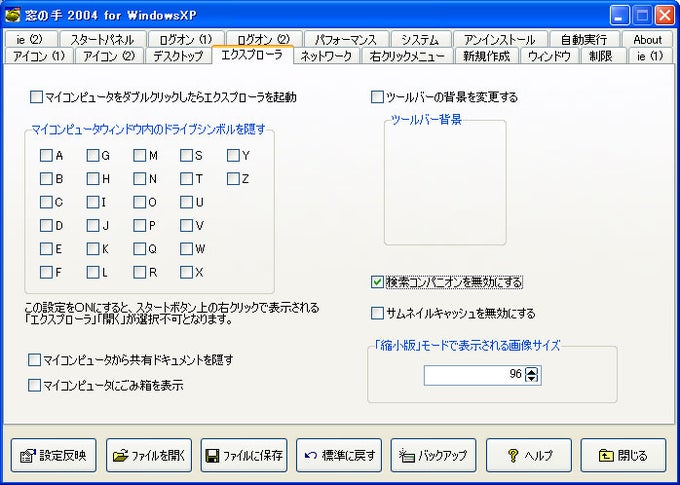Viewport: 680px width, 485px height.
Task: Open the アンインストール tab
Action: [x=500, y=39]
